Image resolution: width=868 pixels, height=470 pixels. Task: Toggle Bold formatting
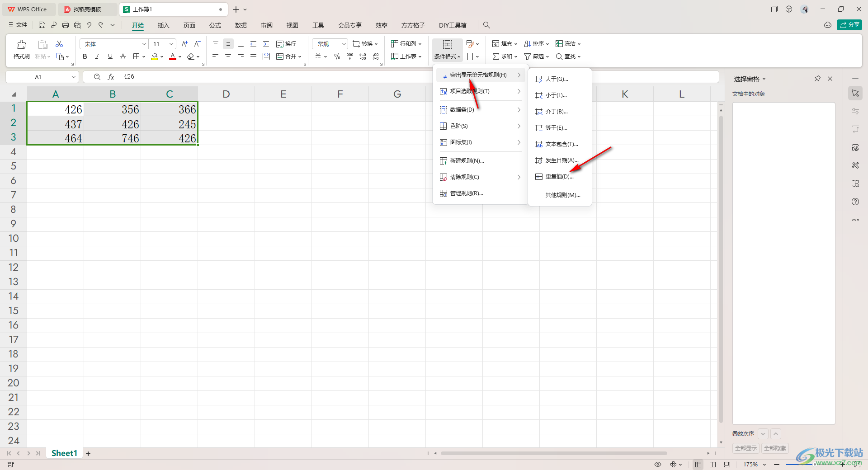[x=85, y=56]
